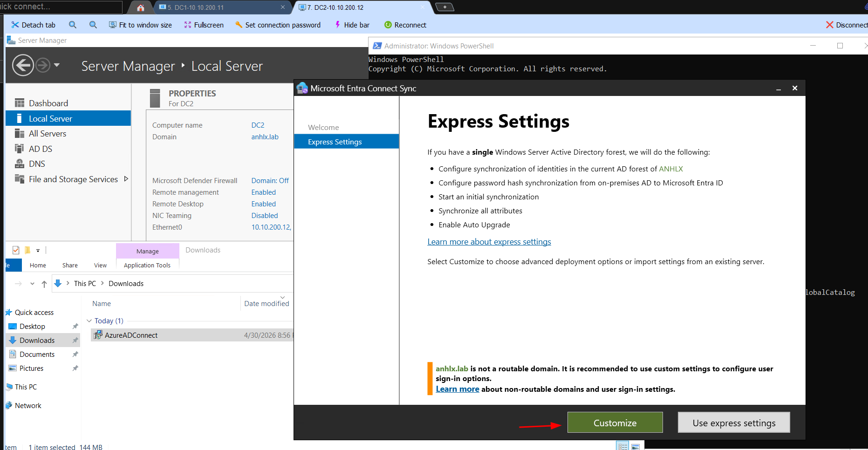Sort files by the Date modified column
This screenshot has height=450, width=868.
pos(267,304)
